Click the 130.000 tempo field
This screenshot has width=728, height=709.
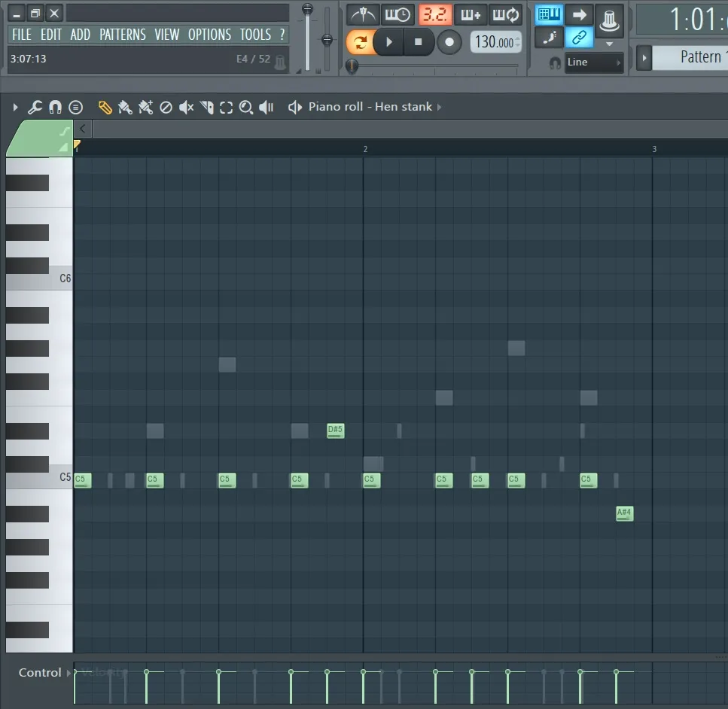coord(495,42)
